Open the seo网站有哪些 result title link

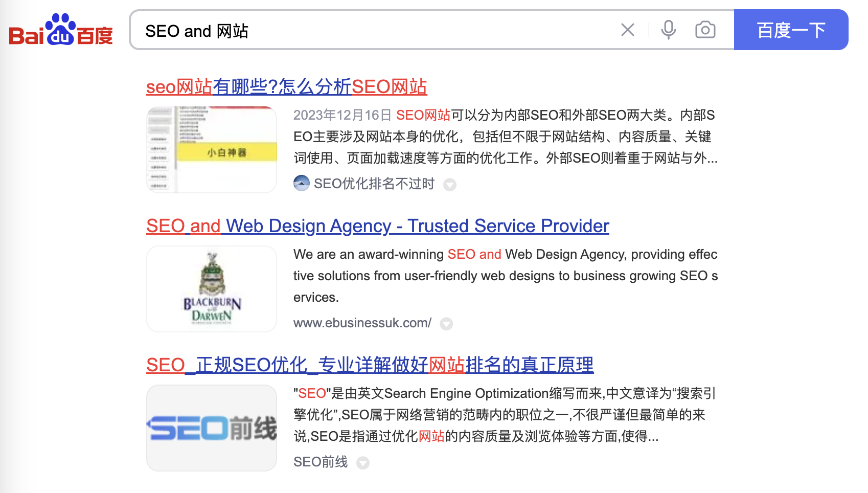click(x=286, y=87)
